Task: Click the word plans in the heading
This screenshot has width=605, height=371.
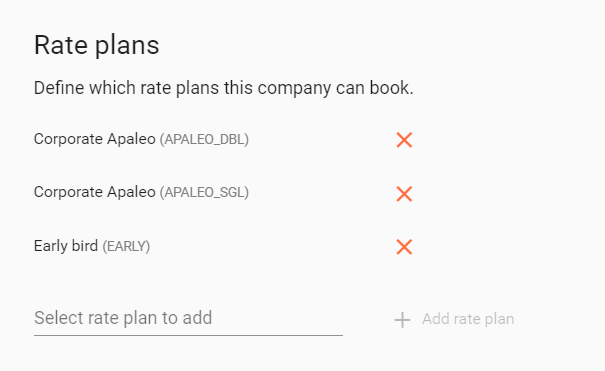Action: pos(127,47)
